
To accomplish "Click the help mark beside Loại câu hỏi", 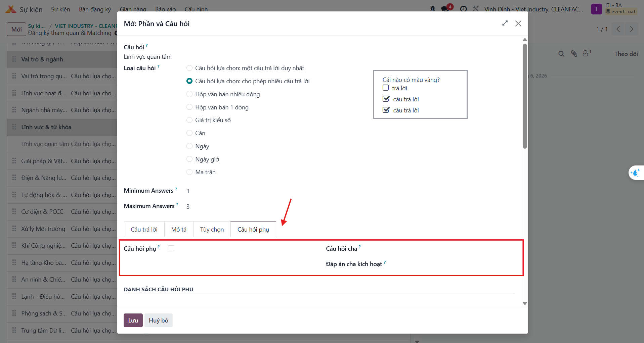I will click(159, 66).
